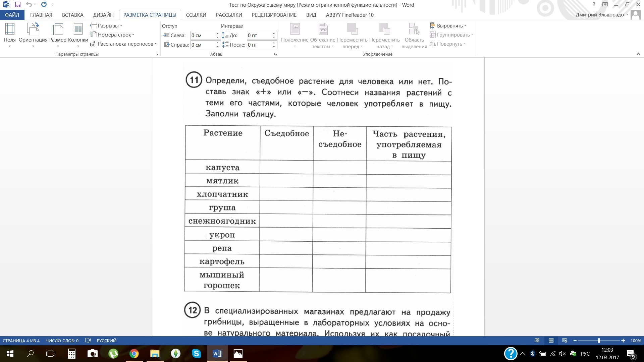Click the Save icon in quick access toolbar

(18, 5)
